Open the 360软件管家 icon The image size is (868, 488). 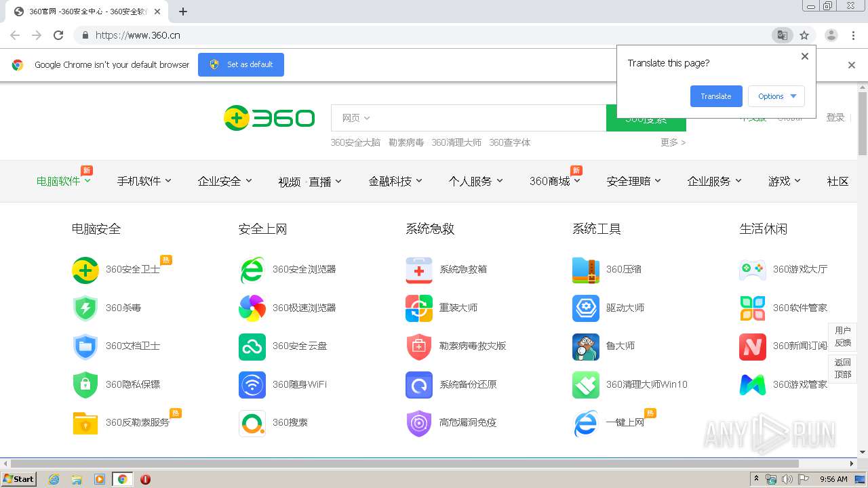pos(753,308)
